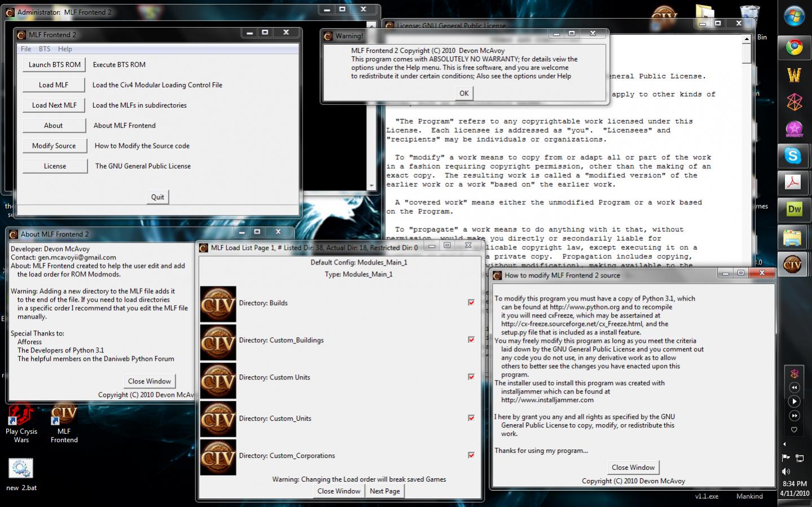This screenshot has width=812, height=507.
Task: Open the volume speaker tray icon
Action: [x=786, y=471]
